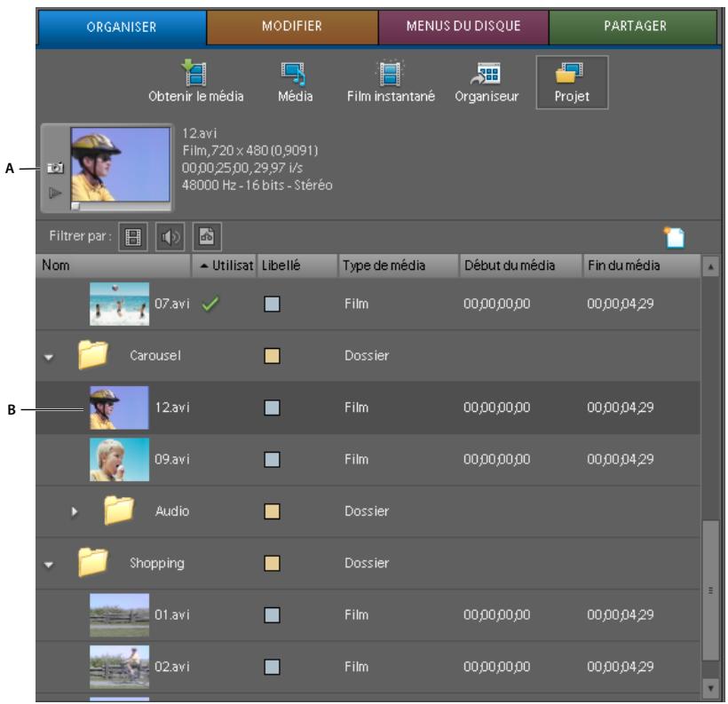Select the 07.avi file name
Viewport: 728px width, 704px height.
click(x=171, y=304)
